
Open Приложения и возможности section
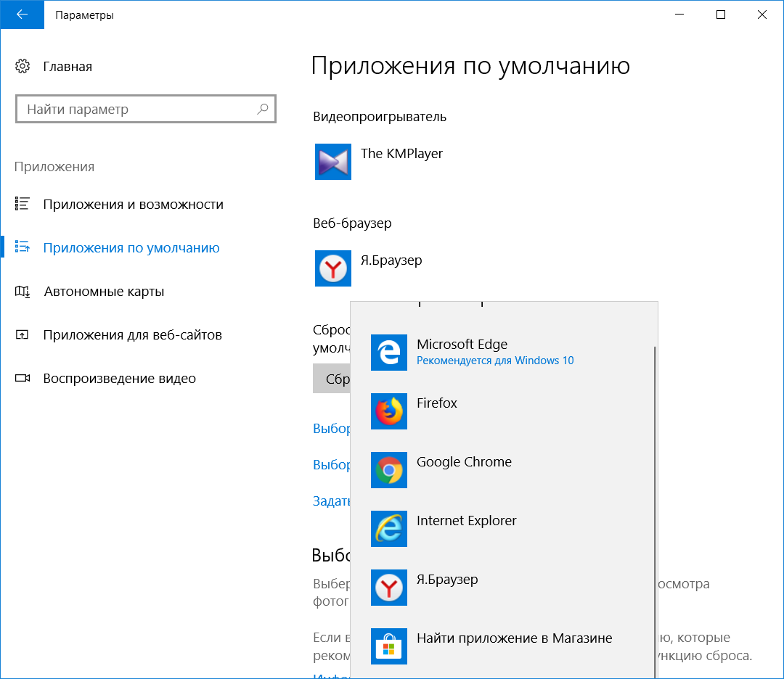click(133, 205)
